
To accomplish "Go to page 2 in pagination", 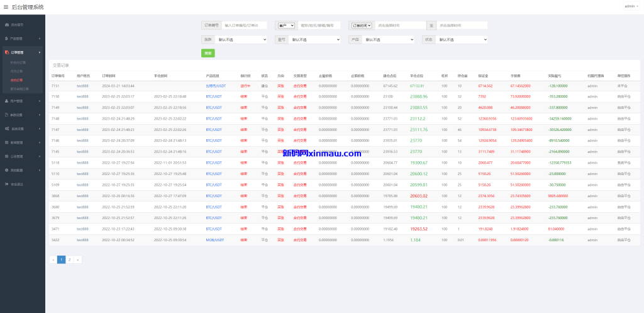I will pyautogui.click(x=70, y=259).
